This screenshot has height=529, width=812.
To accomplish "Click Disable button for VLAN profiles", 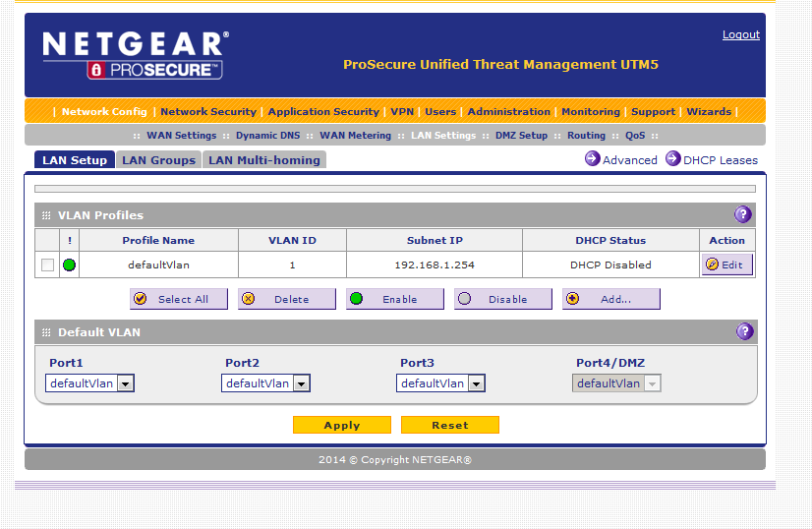I will click(x=502, y=299).
